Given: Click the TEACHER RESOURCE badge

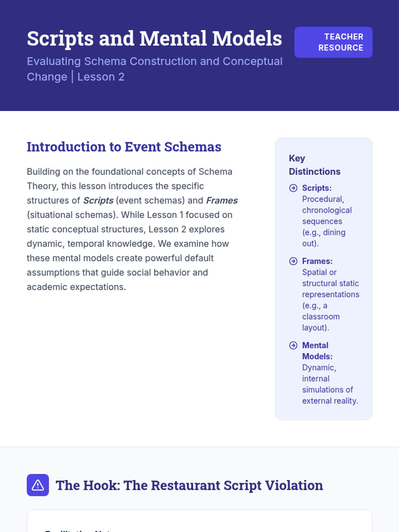Looking at the screenshot, I should [333, 42].
